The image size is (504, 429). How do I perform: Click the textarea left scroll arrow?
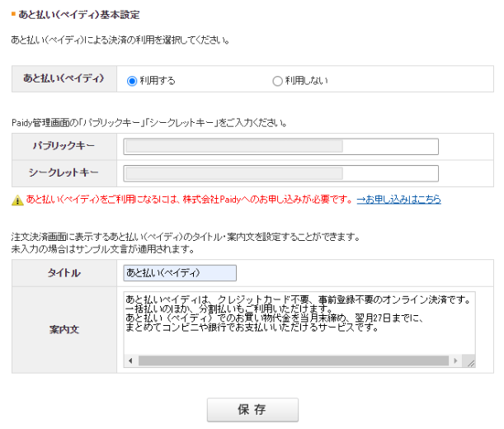(x=130, y=361)
